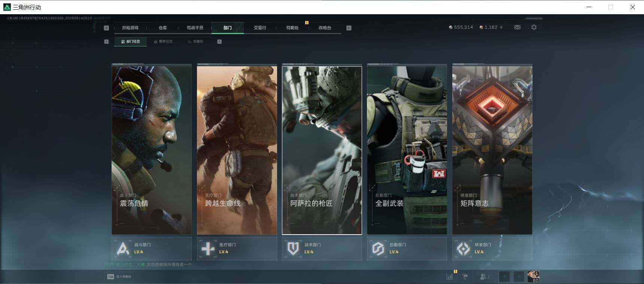Click the expand arrow icon on 全副武装 card
Viewport: 644px width, 284px height.
coord(373,187)
